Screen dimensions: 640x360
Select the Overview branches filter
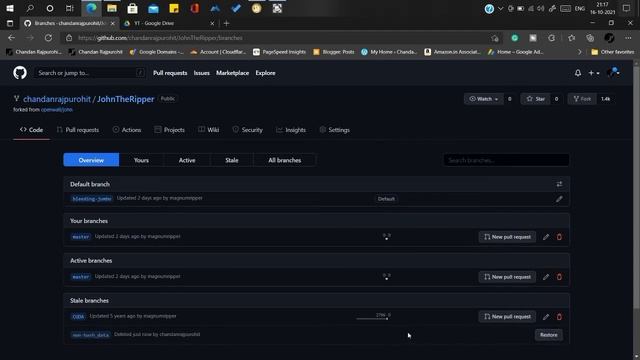(91, 160)
